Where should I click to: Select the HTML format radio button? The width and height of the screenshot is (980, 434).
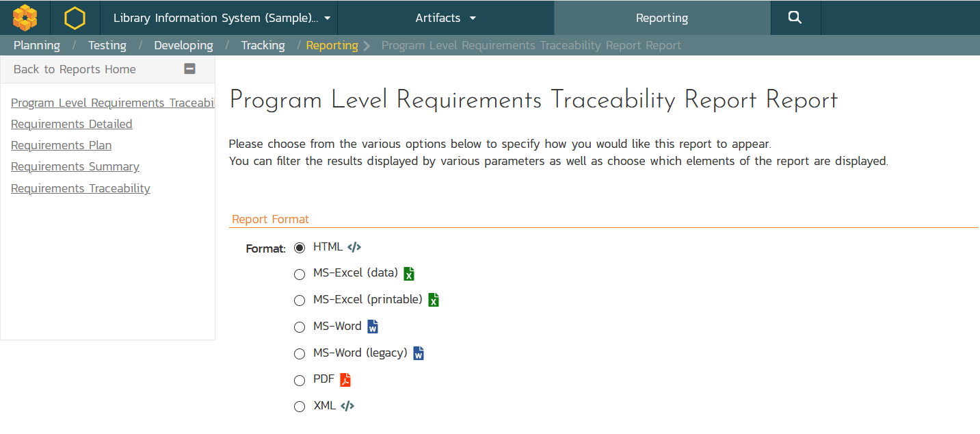300,248
